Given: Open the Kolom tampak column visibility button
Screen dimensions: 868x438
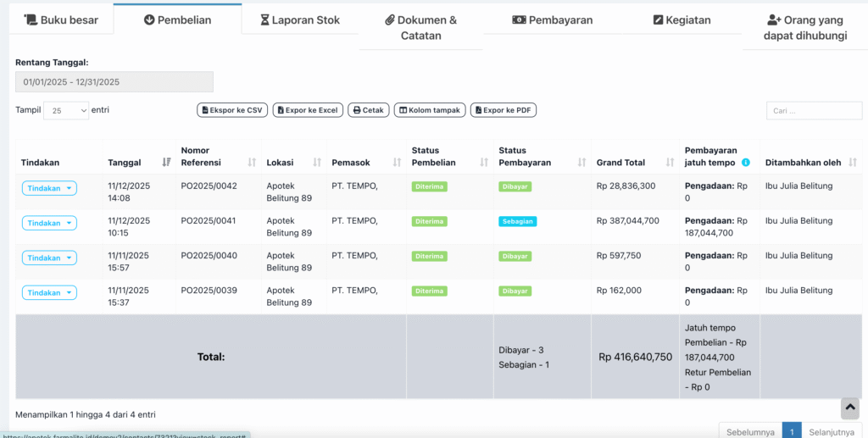Looking at the screenshot, I should pyautogui.click(x=430, y=110).
